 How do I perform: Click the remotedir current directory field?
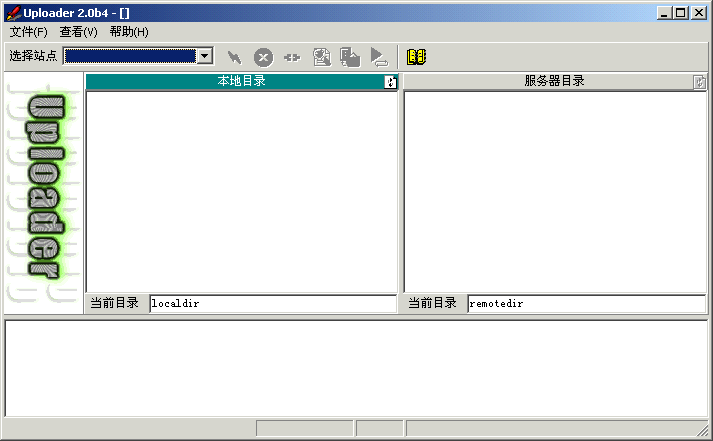click(x=586, y=303)
